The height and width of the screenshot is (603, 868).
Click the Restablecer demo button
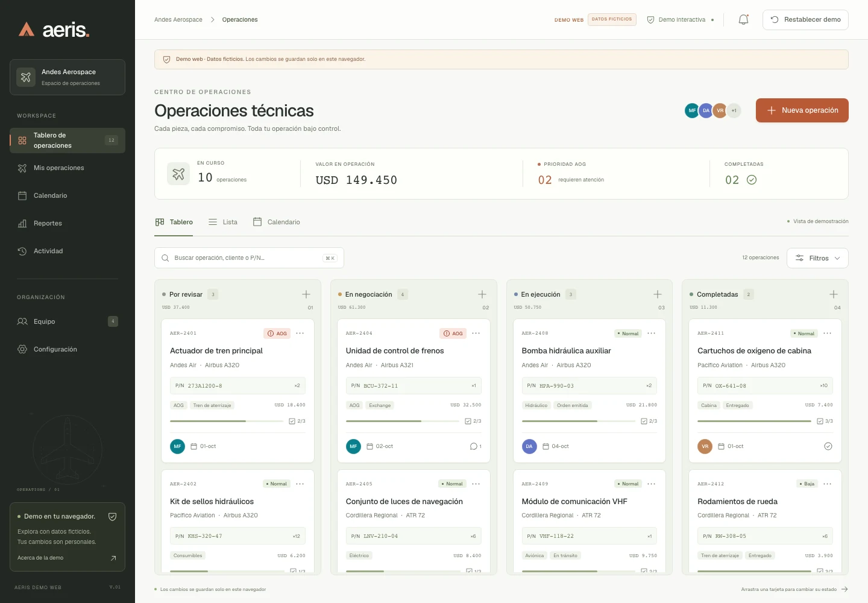point(805,20)
